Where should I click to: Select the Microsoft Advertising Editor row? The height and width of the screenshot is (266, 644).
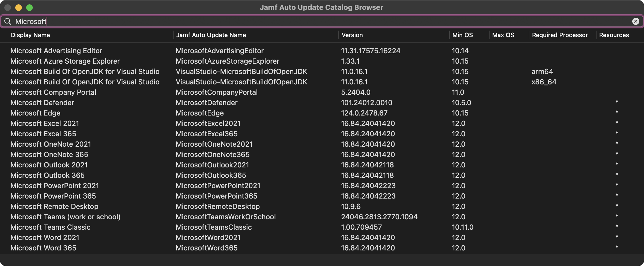tap(322, 51)
